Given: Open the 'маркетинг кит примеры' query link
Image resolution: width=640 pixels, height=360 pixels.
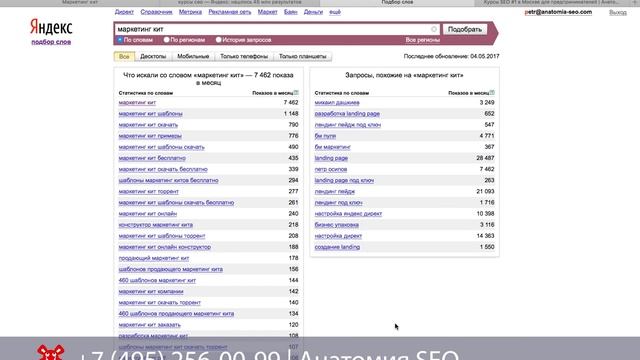Looking at the screenshot, I should tap(150, 136).
